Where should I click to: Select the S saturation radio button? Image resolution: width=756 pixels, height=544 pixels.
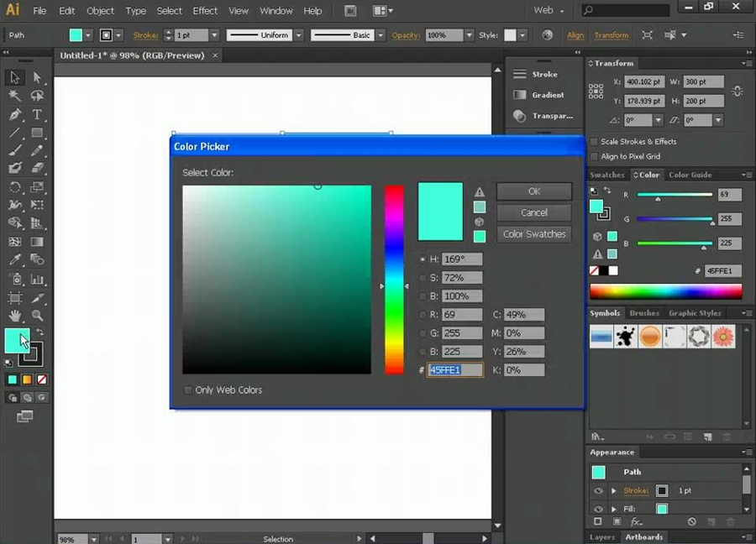pos(423,278)
